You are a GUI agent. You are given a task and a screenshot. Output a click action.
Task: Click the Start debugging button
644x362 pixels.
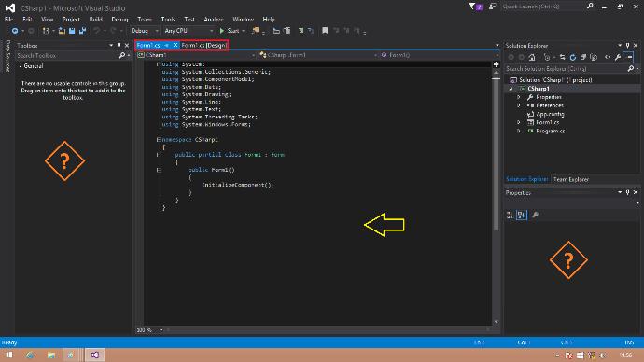pos(230,31)
